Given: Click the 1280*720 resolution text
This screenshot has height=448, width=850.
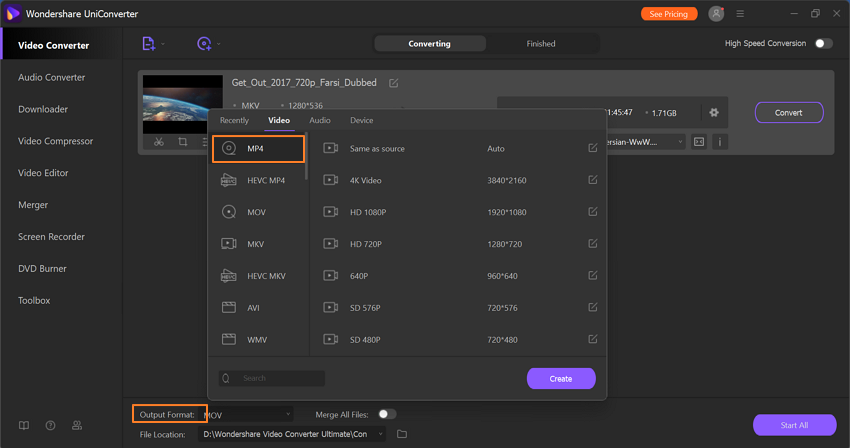Looking at the screenshot, I should 505,244.
